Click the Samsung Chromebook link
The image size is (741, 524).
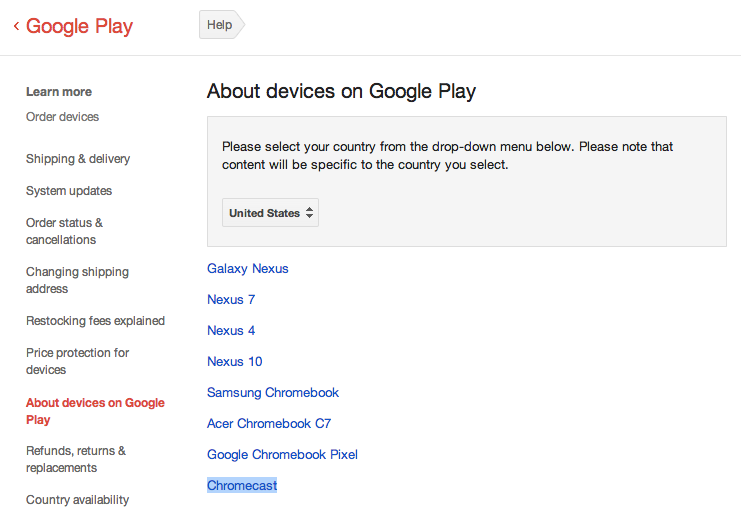(273, 392)
